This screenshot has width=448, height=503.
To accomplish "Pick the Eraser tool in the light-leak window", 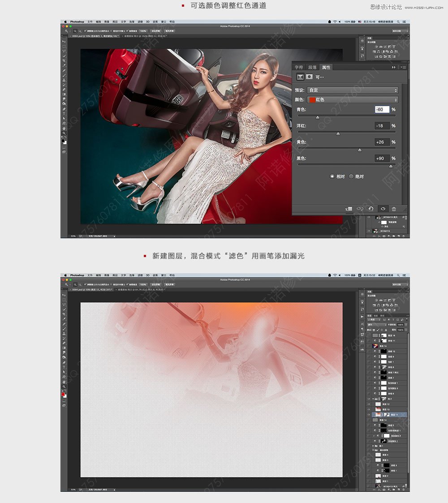I will tap(64, 343).
